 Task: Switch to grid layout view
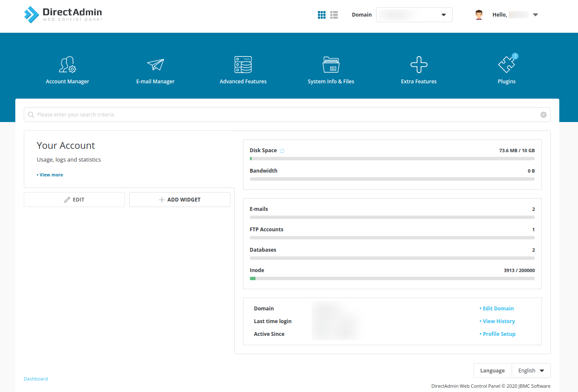[x=322, y=15]
